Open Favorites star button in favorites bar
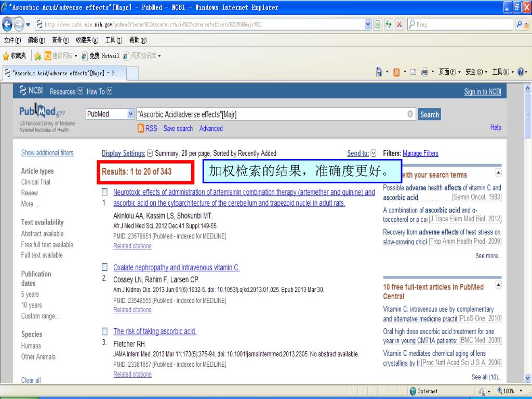 click(14, 56)
